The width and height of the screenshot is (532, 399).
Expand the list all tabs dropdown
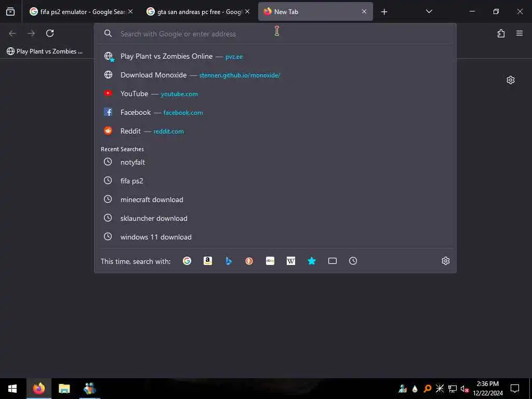pos(429,12)
